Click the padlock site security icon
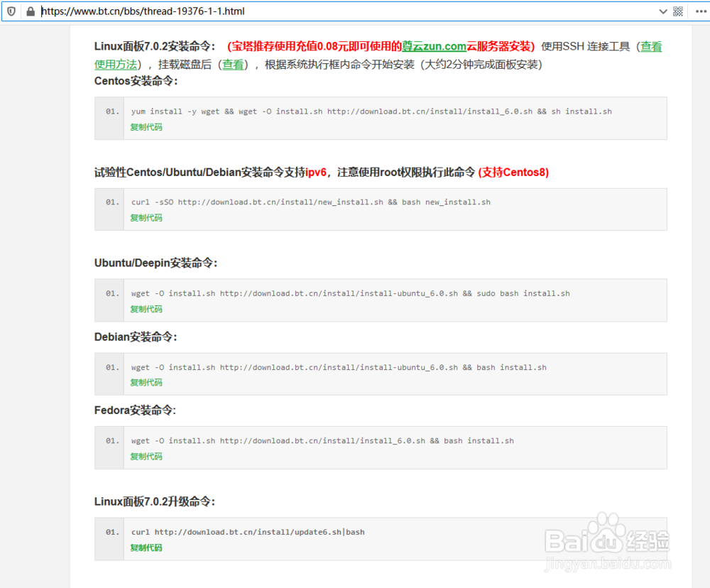This screenshot has width=710, height=588. pos(31,11)
